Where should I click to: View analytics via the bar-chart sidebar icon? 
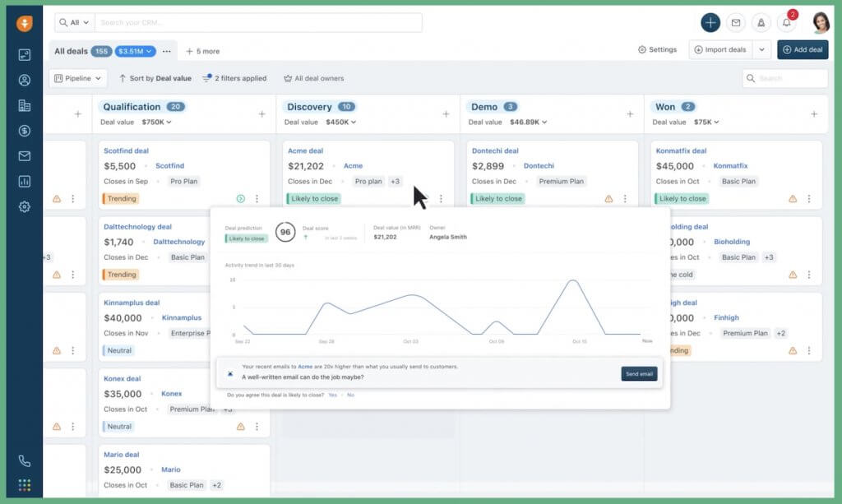click(x=24, y=181)
